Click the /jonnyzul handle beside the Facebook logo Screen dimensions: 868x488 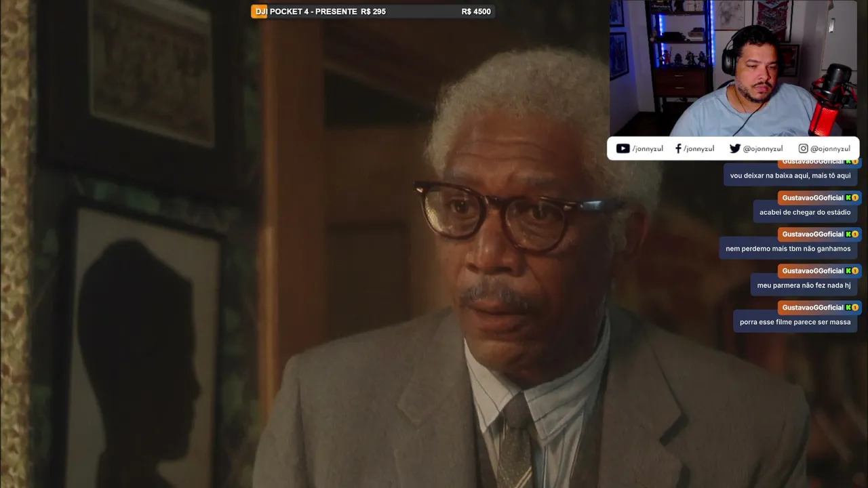(698, 149)
